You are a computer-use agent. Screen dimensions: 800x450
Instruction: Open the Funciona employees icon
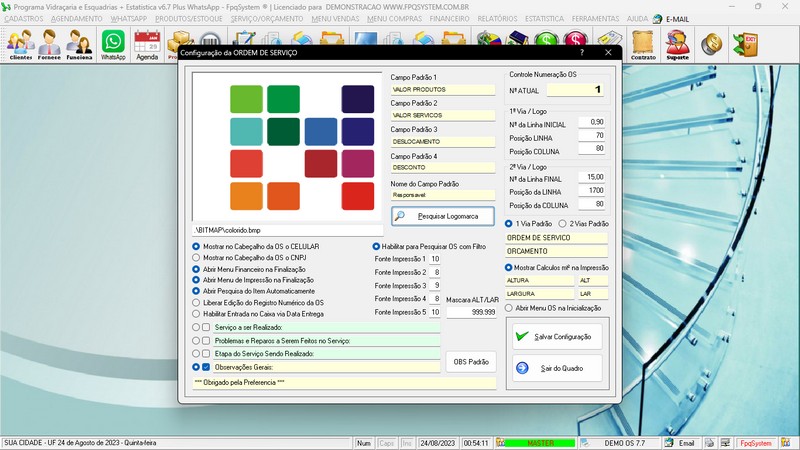point(79,44)
